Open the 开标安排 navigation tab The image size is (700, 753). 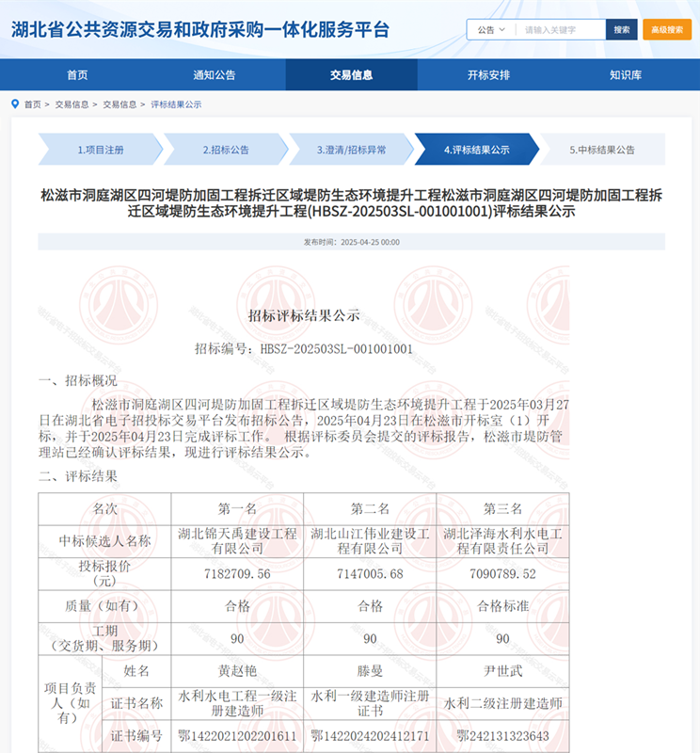click(488, 75)
